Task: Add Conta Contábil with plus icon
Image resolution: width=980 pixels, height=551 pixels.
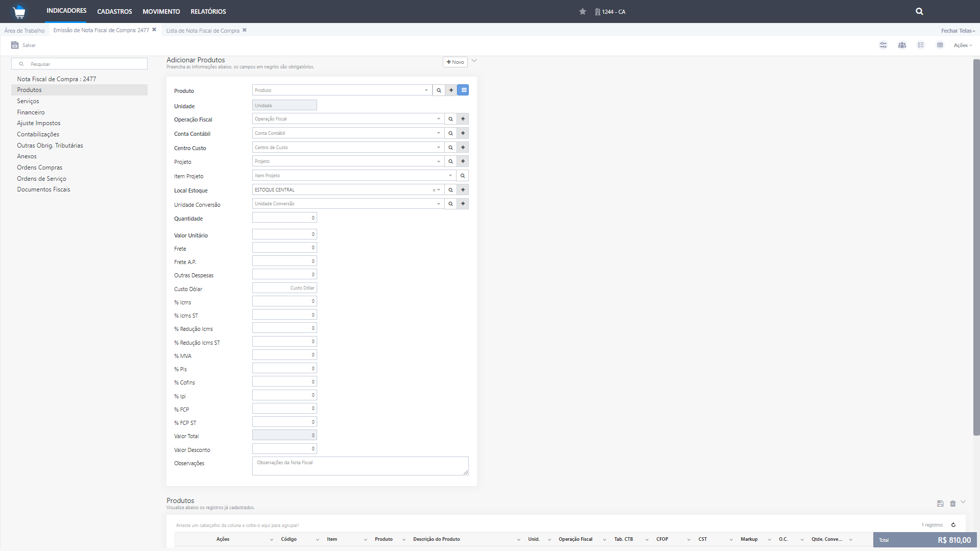Action: (x=463, y=133)
